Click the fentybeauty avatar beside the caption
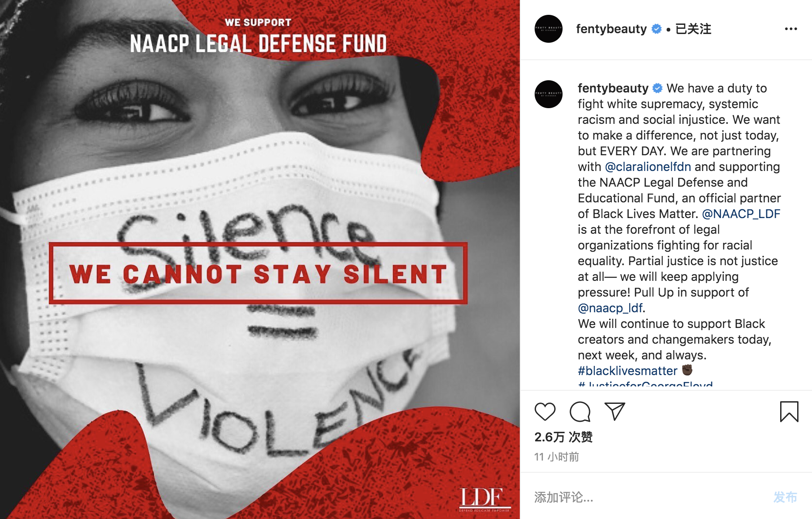 click(549, 94)
